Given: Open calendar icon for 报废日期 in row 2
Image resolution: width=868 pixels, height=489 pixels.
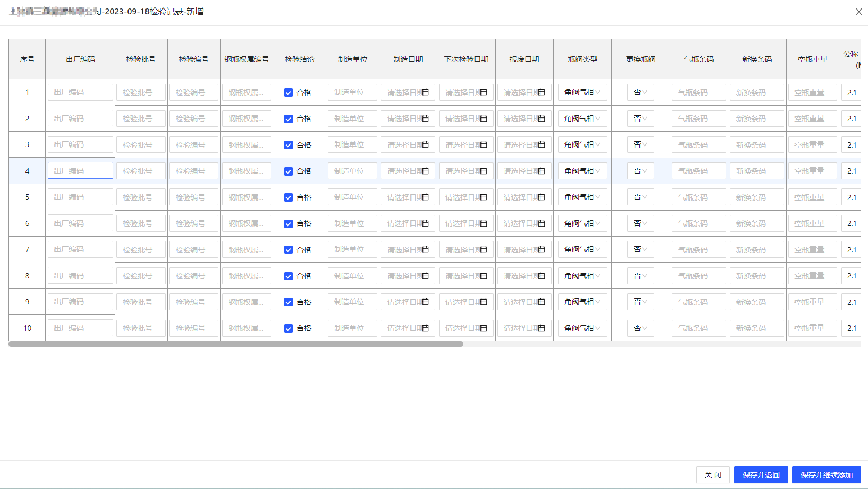Looking at the screenshot, I should [x=542, y=119].
